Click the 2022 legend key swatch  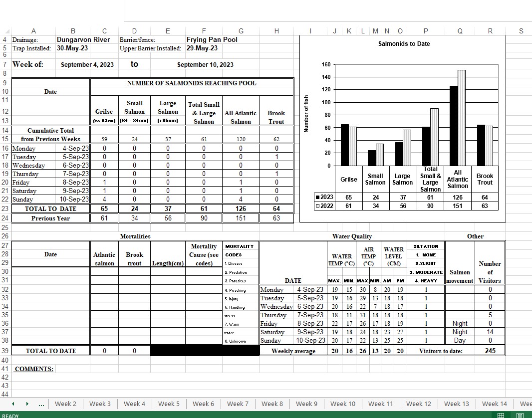(x=317, y=206)
